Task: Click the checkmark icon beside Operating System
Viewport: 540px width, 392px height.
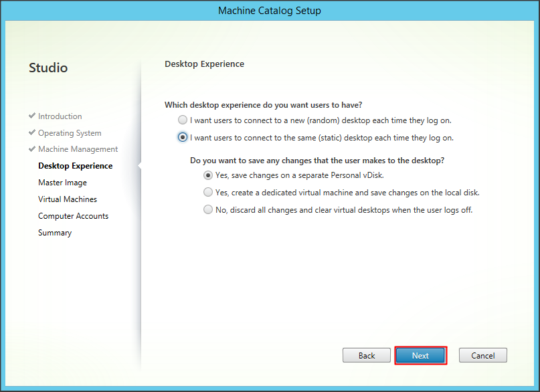Action: click(x=32, y=132)
